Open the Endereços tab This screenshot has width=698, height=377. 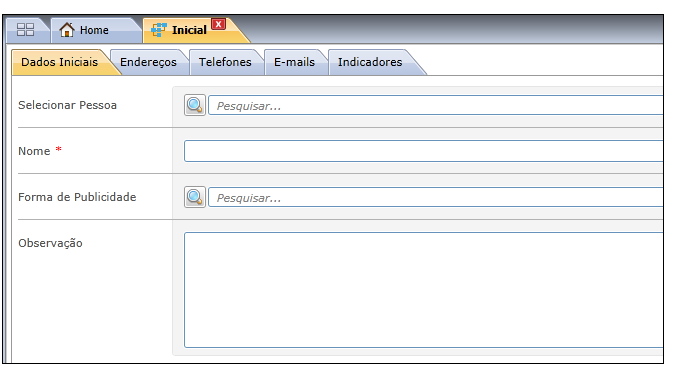coord(148,62)
